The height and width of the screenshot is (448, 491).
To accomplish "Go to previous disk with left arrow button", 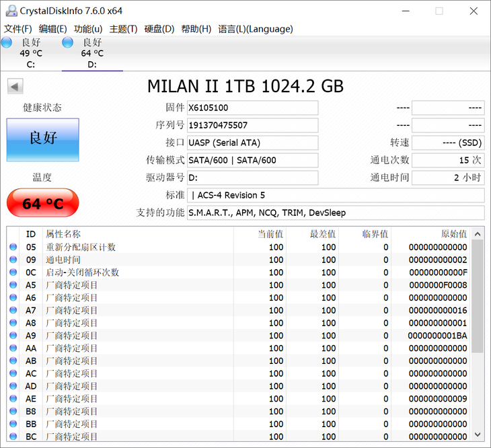I will 15,86.
